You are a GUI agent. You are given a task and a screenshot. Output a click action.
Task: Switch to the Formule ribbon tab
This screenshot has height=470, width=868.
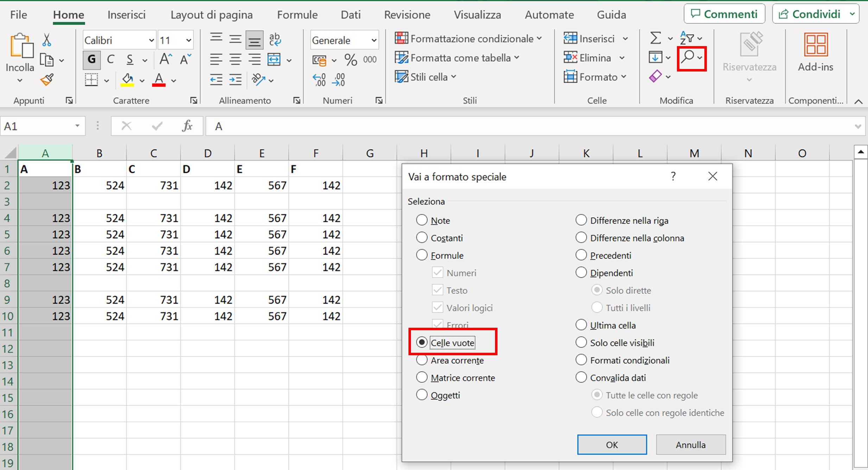click(297, 15)
